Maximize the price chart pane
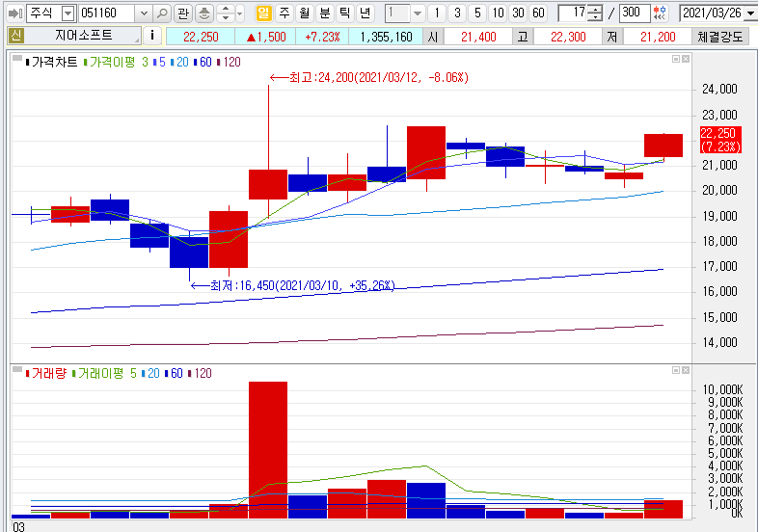Viewport: 758px width, 532px height. tap(676, 59)
